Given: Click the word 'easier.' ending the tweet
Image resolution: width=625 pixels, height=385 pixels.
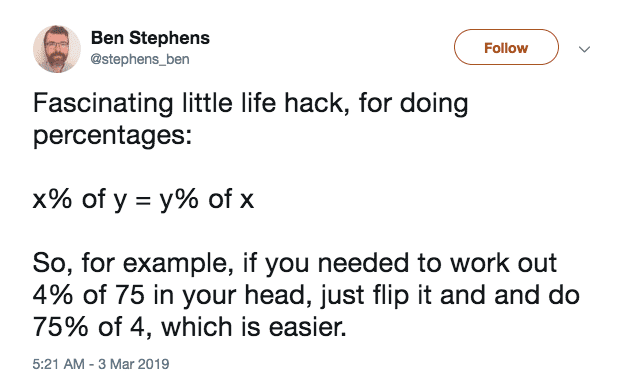Looking at the screenshot, I should tap(307, 328).
